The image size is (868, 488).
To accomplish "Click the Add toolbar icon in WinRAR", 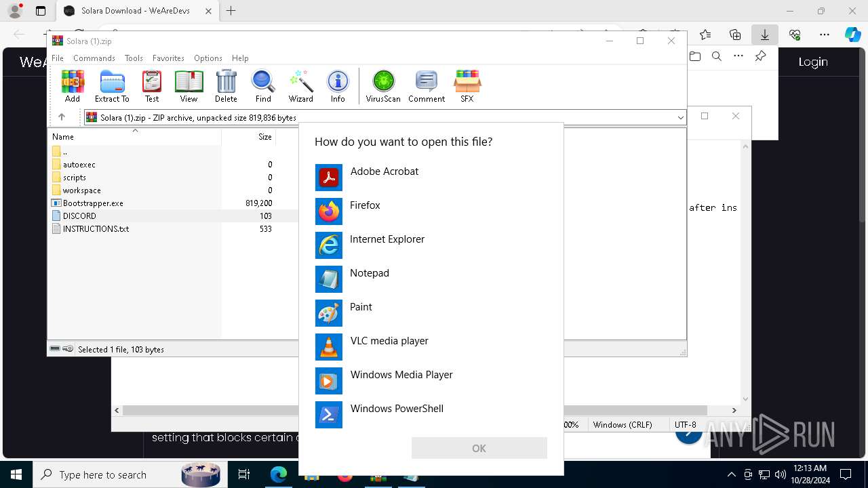I will (x=73, y=86).
